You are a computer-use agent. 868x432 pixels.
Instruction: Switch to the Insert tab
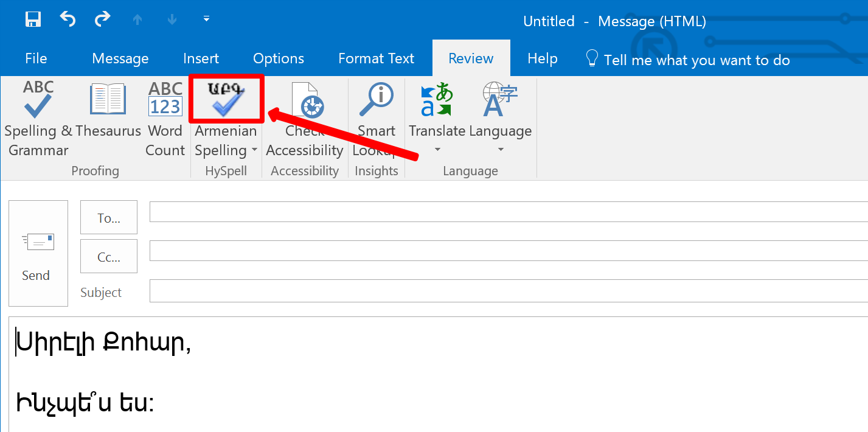[201, 58]
